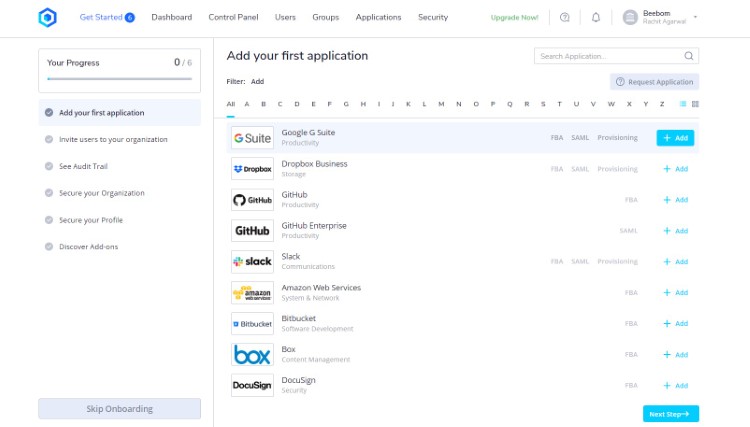Filter applications by letter S
The width and height of the screenshot is (750, 427).
click(543, 104)
